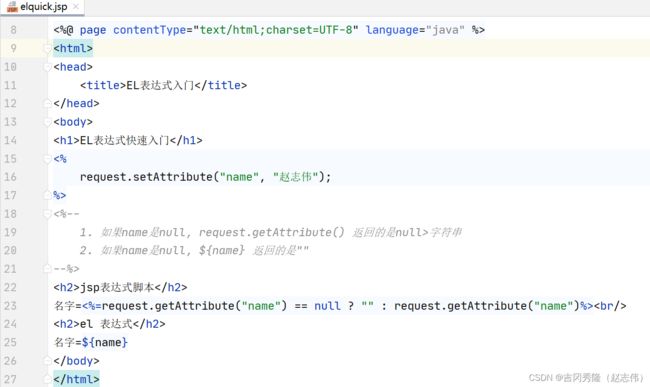The height and width of the screenshot is (387, 650).
Task: Collapse the <html> tag fold marker on line 9
Action: 47,49
